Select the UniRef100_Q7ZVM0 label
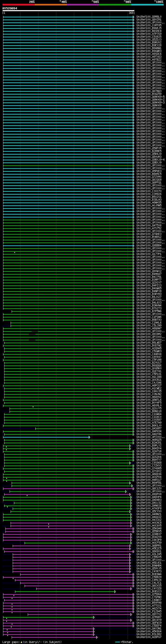 point(149,177)
